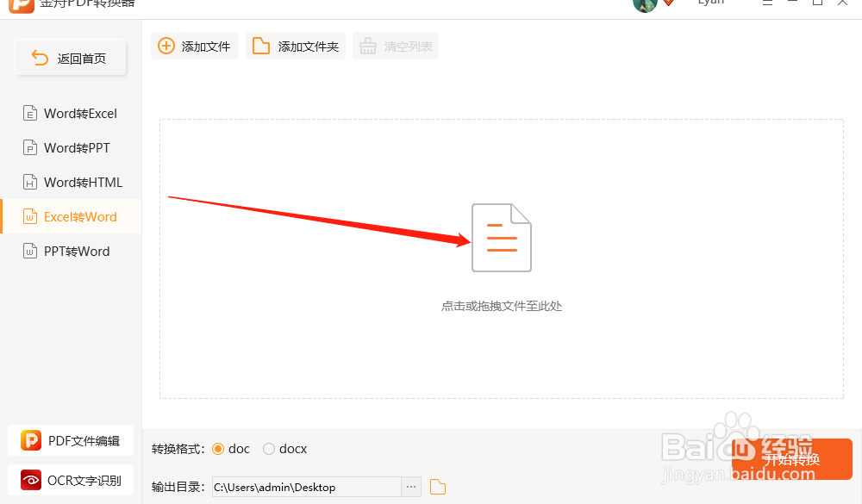Screen dimensions: 862x504
Task: Click the 添加文件 toolbar item
Action: tap(195, 46)
